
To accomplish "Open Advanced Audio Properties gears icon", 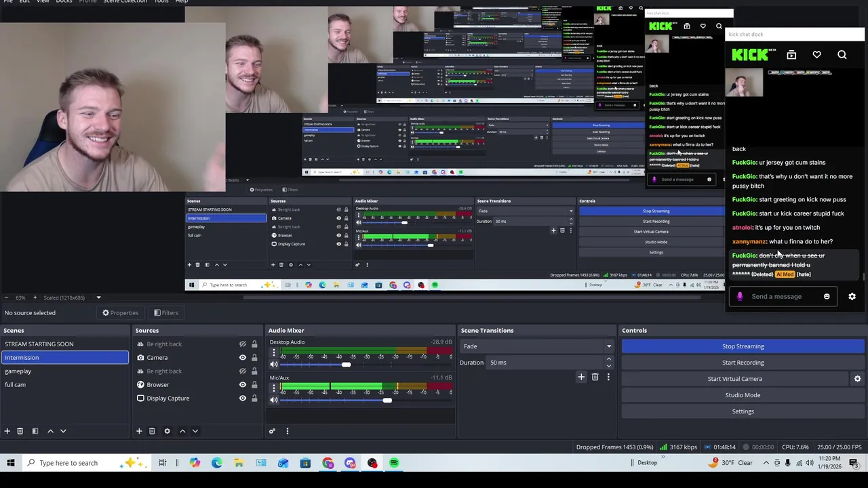I will pyautogui.click(x=272, y=431).
